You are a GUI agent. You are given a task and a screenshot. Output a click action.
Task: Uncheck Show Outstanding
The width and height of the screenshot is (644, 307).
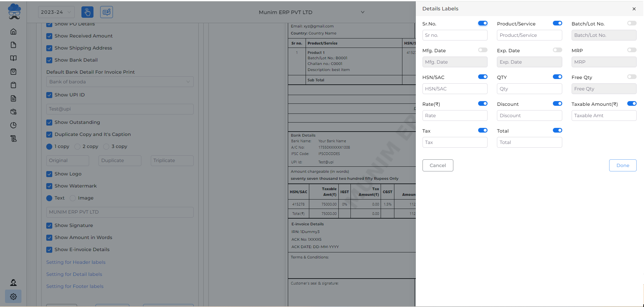pyautogui.click(x=49, y=122)
